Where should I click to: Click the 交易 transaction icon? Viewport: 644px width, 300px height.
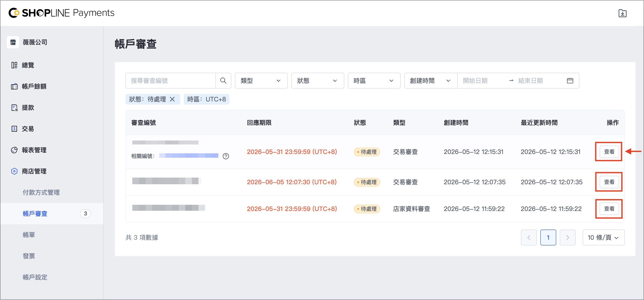[x=14, y=129]
